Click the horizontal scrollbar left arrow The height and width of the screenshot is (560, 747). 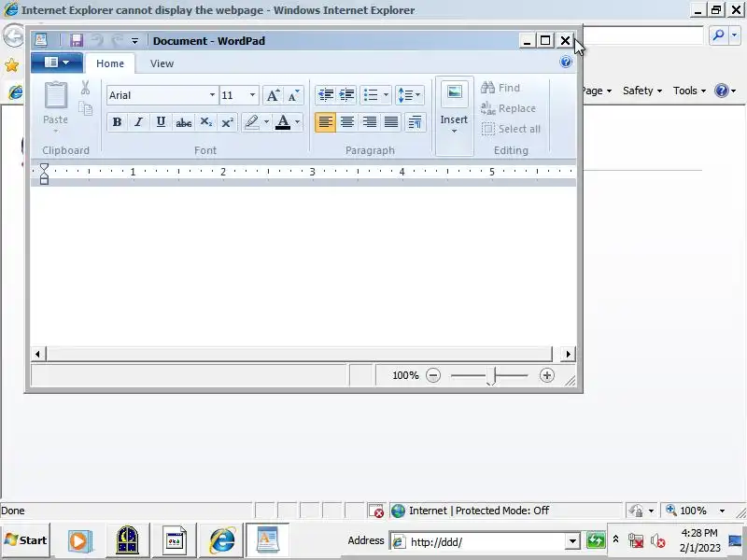(x=37, y=355)
